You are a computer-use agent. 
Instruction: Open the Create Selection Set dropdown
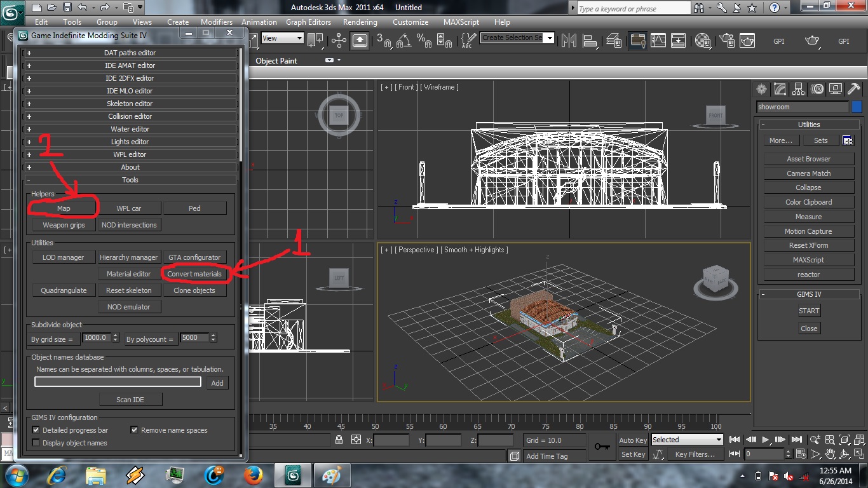[550, 37]
